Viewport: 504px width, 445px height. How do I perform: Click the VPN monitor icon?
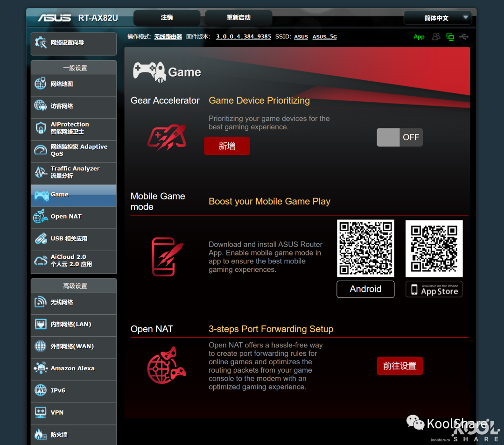tap(41, 412)
